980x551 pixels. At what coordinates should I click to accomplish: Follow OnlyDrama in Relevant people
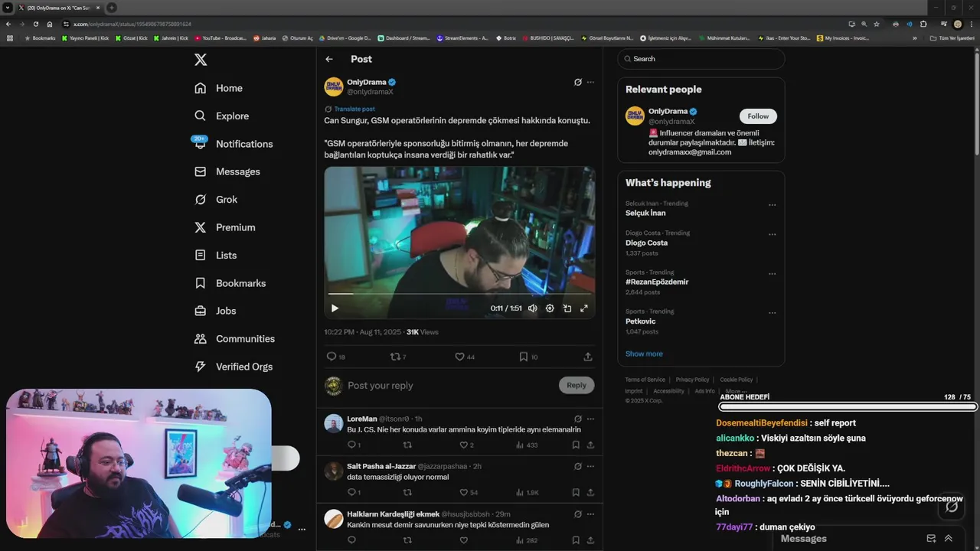(x=758, y=116)
